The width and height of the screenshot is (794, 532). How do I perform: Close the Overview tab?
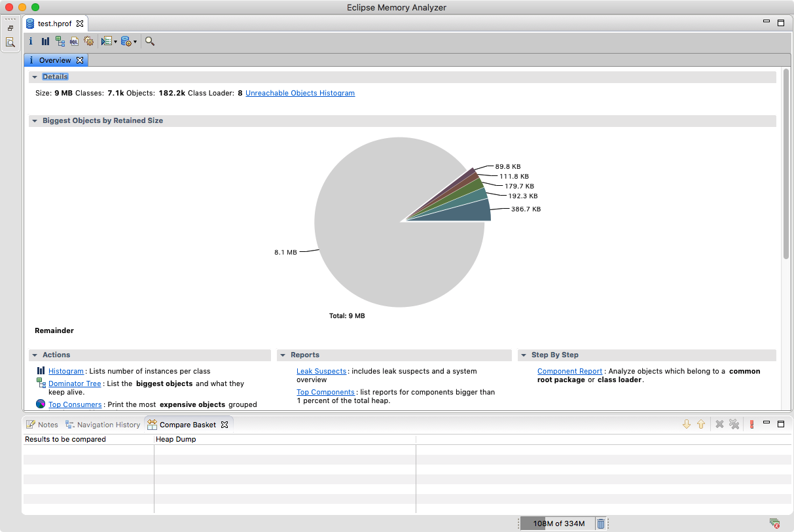[80, 60]
